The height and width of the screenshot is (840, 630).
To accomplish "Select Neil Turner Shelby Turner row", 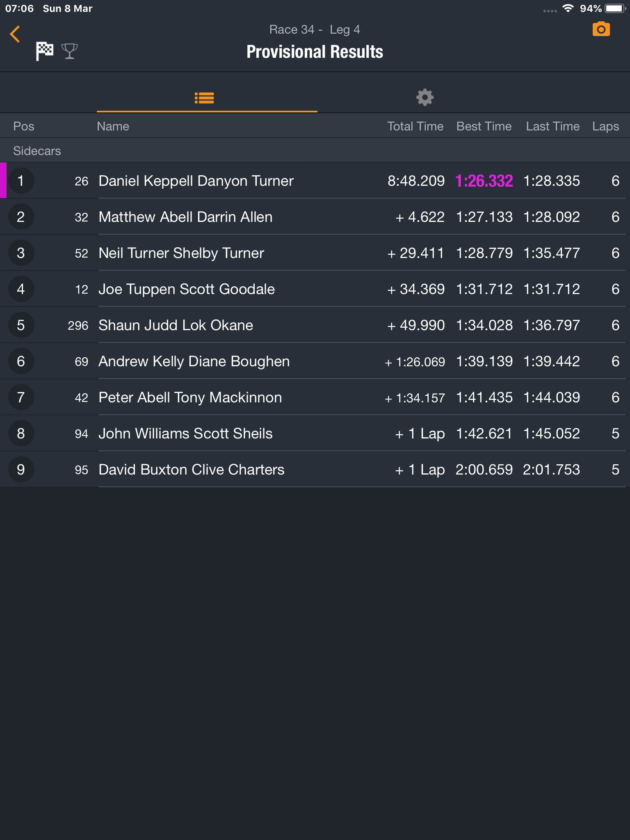I will (315, 253).
